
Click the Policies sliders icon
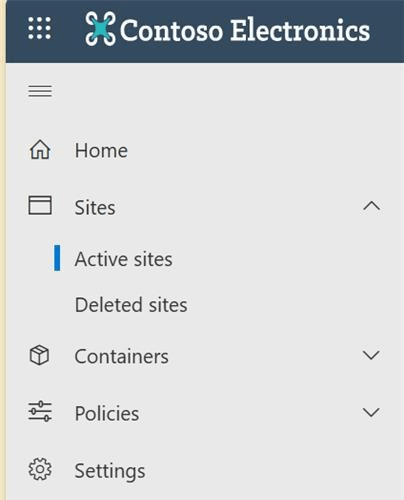click(x=40, y=411)
